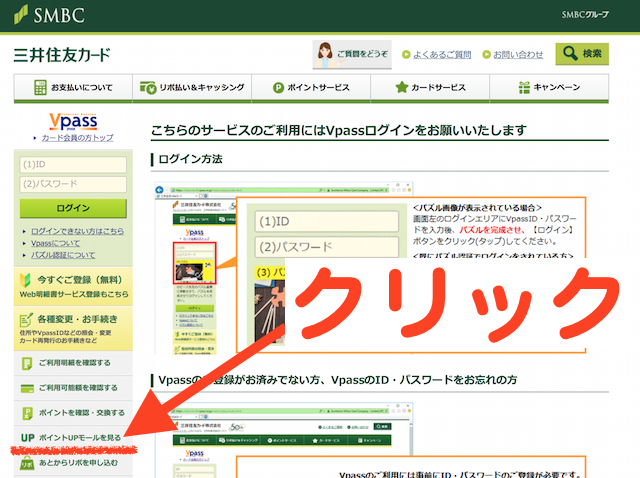Screen dimensions: 640x478
Task: Click the ログイン方法 heading text
Action: pyautogui.click(x=190, y=159)
